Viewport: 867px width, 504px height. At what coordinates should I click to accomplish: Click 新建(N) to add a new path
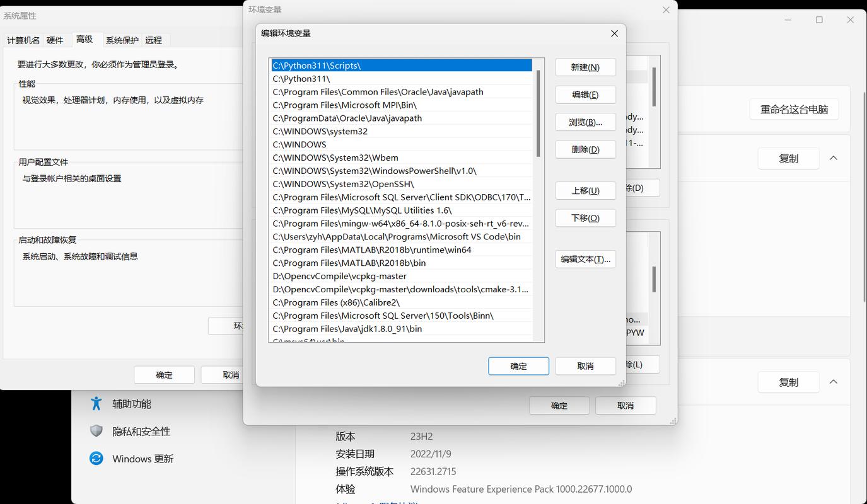(585, 67)
